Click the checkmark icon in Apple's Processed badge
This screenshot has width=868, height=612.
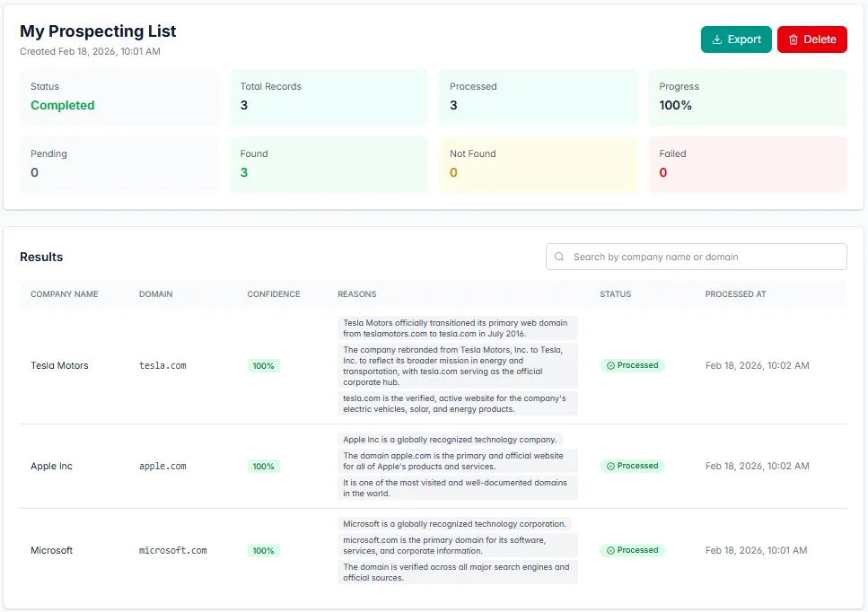click(x=610, y=467)
